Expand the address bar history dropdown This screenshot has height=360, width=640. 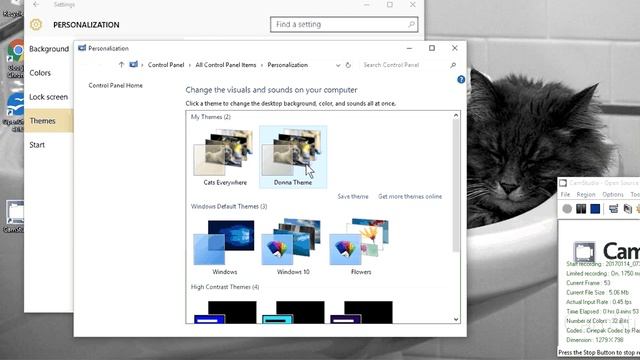pos(338,65)
